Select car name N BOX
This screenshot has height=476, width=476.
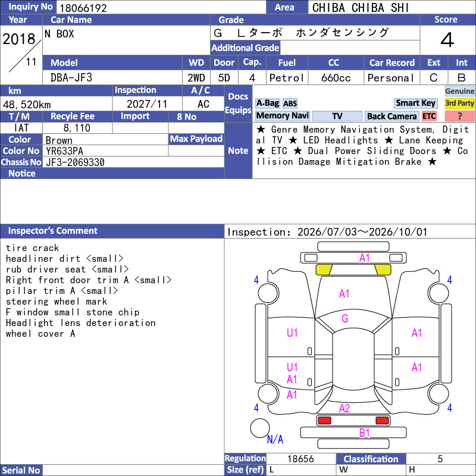[x=59, y=34]
